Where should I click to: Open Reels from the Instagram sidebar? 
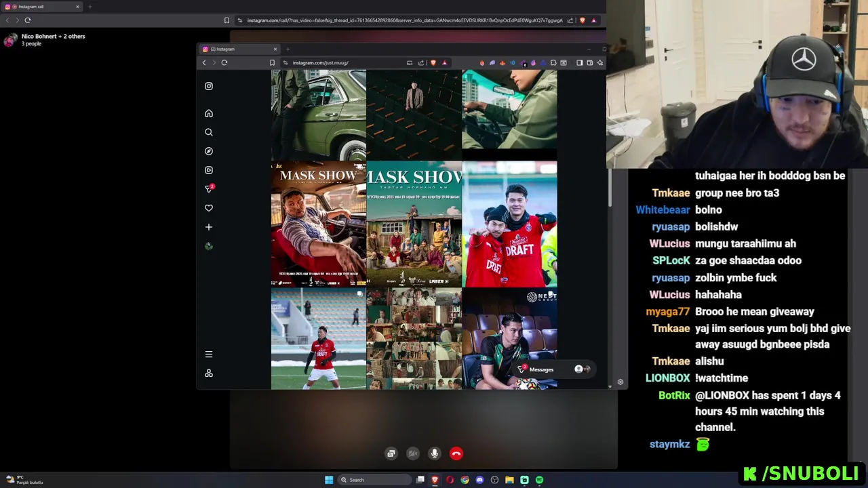pyautogui.click(x=209, y=170)
